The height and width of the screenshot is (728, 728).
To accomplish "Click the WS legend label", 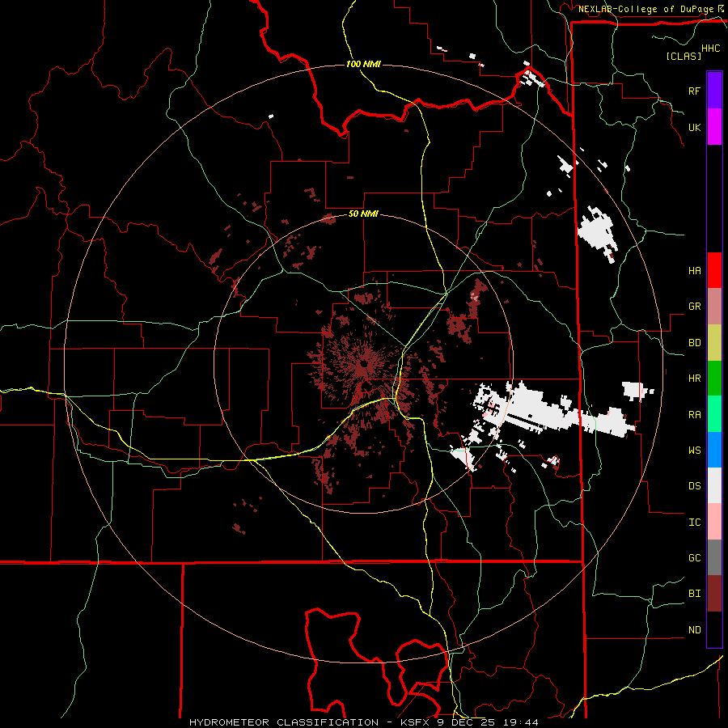I will [694, 451].
